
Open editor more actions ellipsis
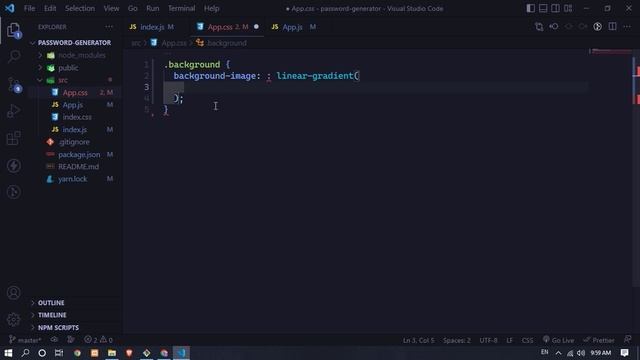(x=627, y=27)
